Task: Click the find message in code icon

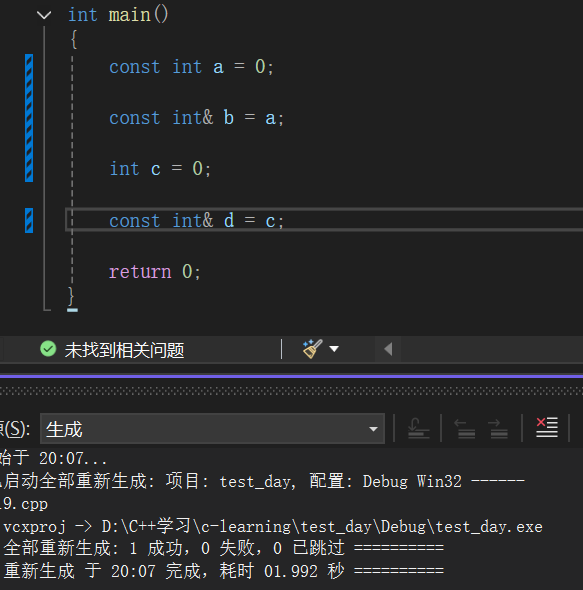Action: pyautogui.click(x=418, y=428)
